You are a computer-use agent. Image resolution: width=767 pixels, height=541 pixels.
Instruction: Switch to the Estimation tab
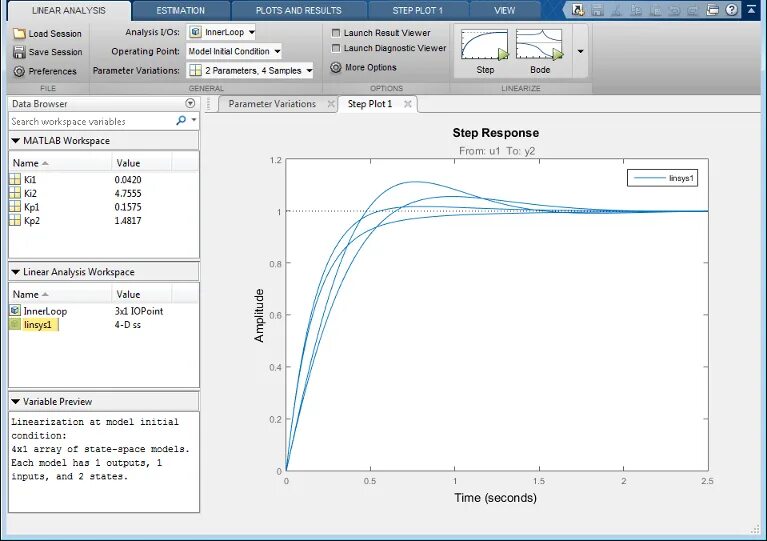coord(180,10)
